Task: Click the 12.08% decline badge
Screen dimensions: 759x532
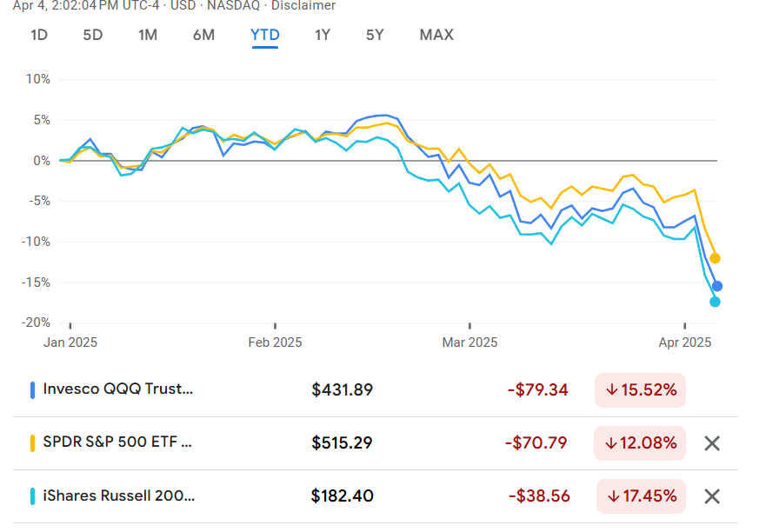Action: [x=639, y=443]
